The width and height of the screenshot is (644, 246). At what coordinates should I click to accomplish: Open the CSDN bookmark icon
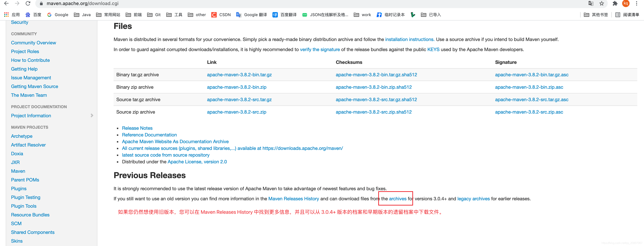coord(214,15)
